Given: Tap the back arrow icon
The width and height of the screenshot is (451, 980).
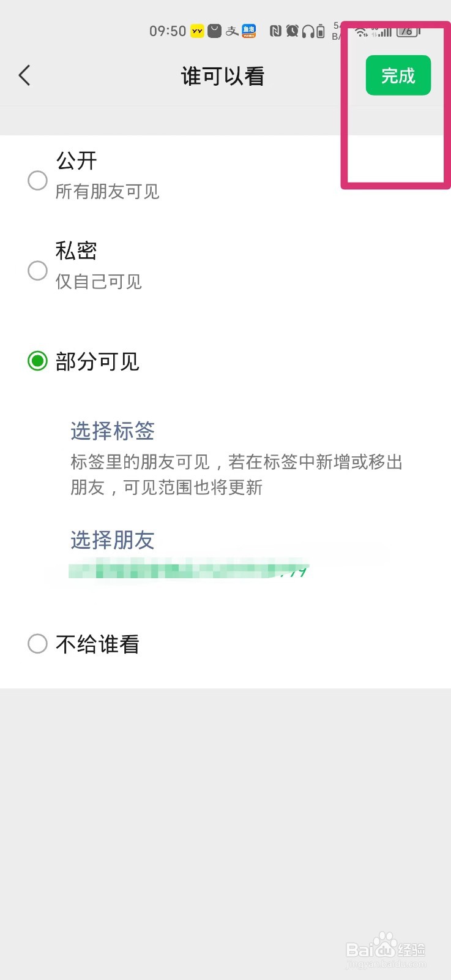Looking at the screenshot, I should tap(24, 75).
